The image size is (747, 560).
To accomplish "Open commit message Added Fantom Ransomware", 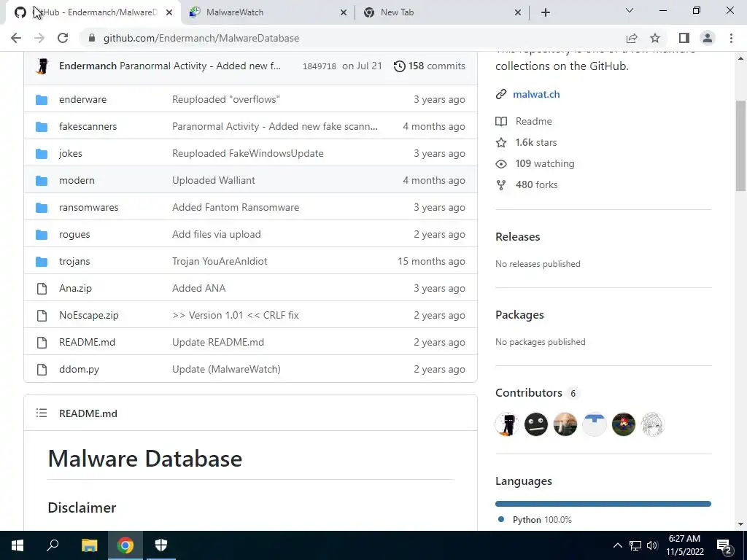I will pos(236,207).
